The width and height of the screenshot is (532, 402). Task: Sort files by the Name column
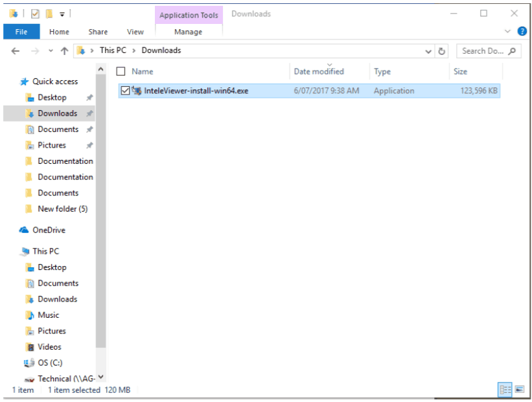tap(143, 71)
